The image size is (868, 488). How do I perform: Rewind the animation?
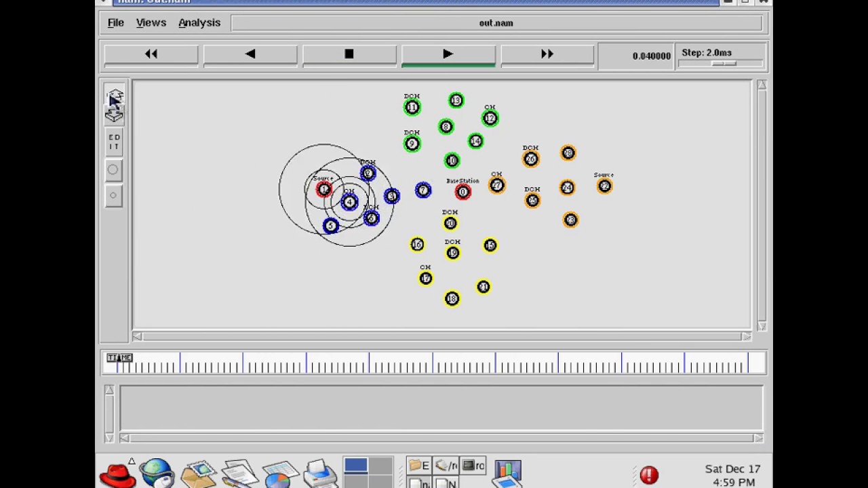pos(151,54)
